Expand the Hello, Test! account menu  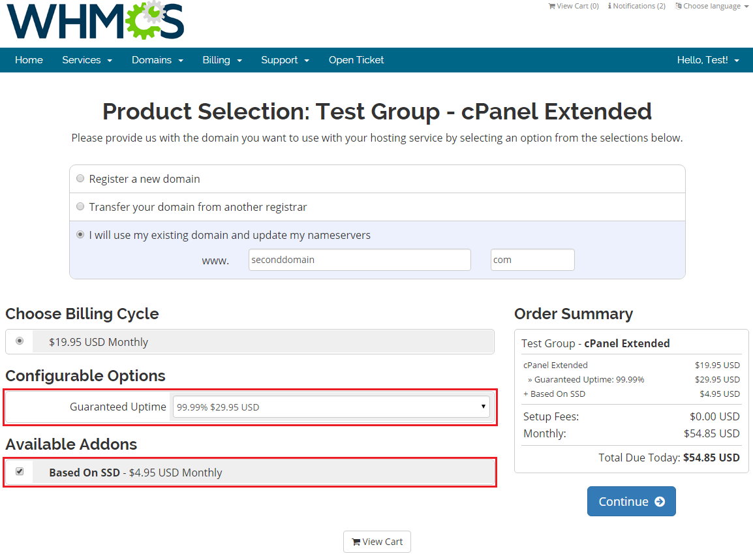tap(708, 60)
